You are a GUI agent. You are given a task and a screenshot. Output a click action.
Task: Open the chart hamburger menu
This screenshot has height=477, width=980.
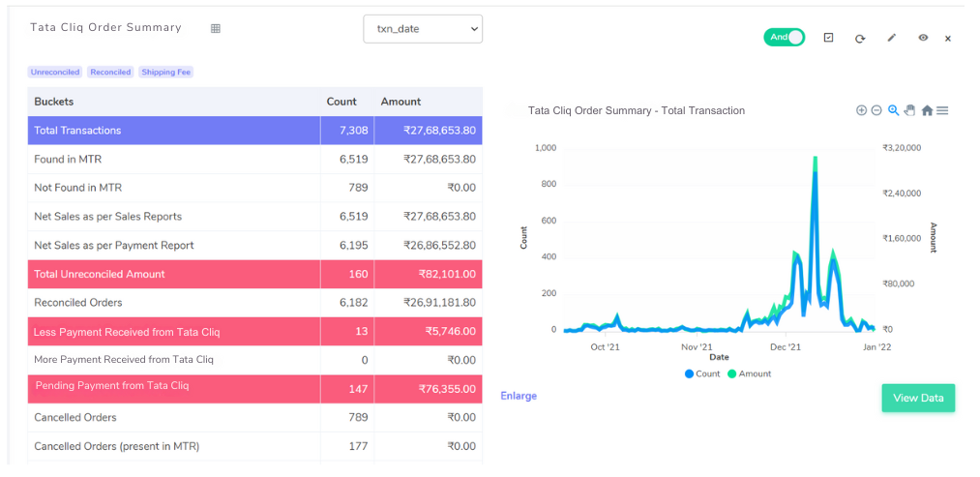coord(942,110)
